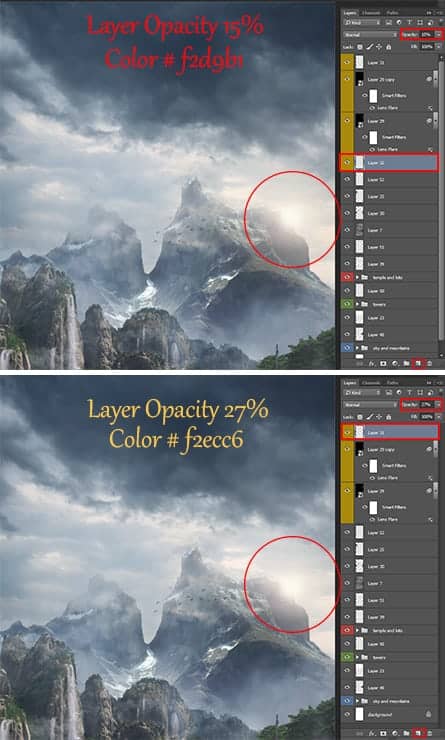
Task: Open Fill slider arrow in upper panel
Action: (438, 47)
